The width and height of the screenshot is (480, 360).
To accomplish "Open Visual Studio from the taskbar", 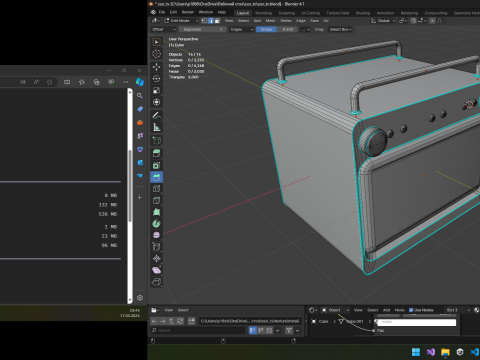I will (x=431, y=352).
